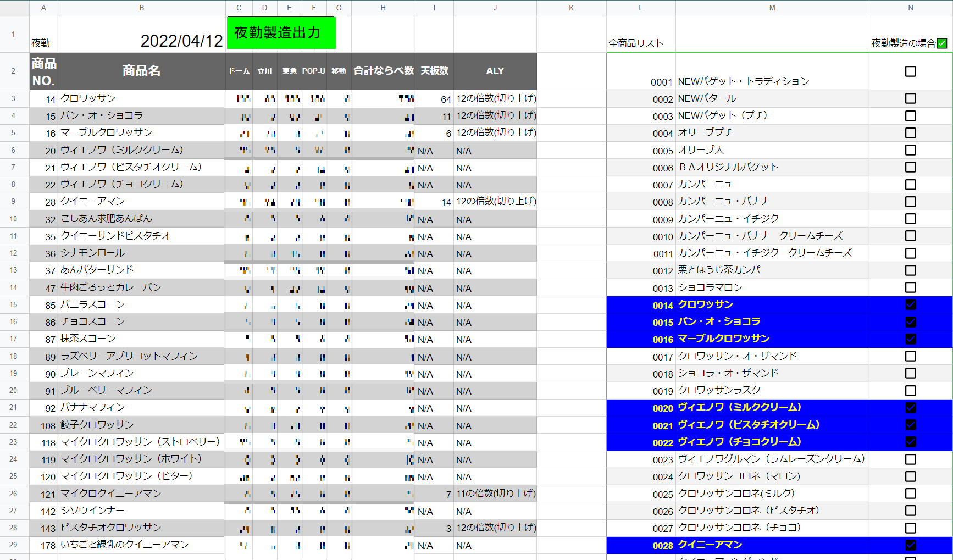Check the box for 0012 栗とほうじ茶カンパ
This screenshot has height=560, width=953.
[910, 270]
